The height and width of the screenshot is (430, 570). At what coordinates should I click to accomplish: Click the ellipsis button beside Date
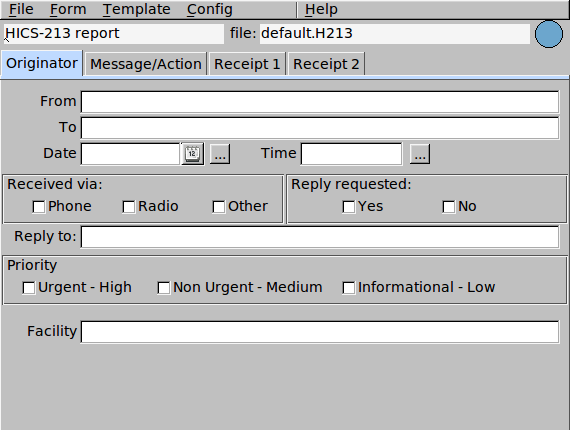pyautogui.click(x=220, y=154)
